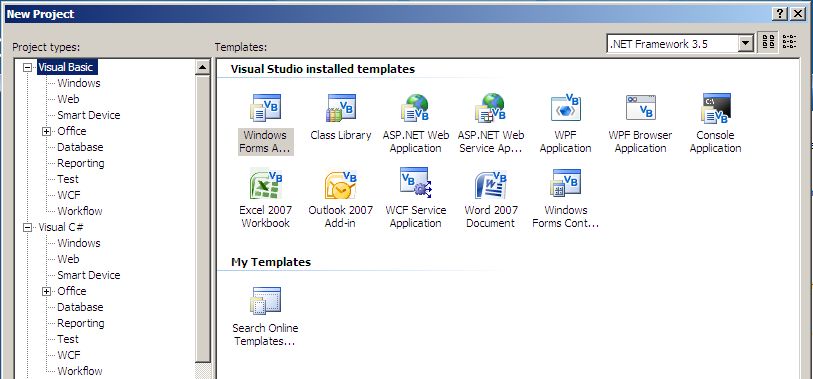Choose the Class Library template

(341, 117)
